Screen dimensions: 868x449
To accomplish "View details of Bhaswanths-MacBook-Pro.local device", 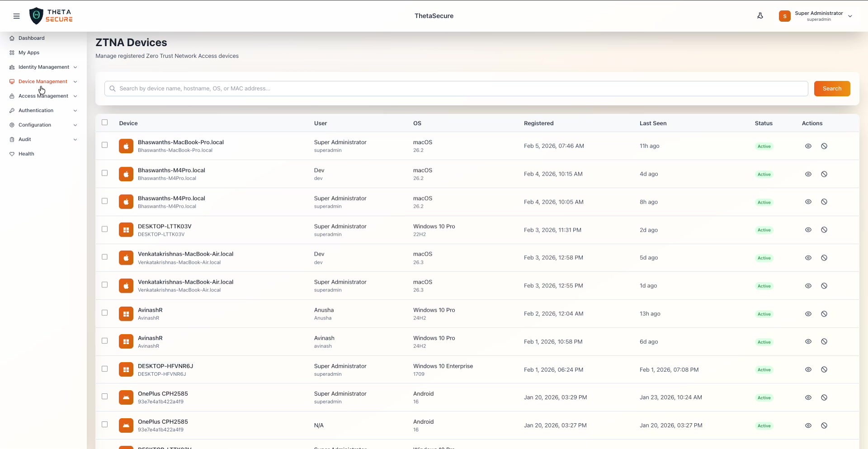I will tap(808, 146).
